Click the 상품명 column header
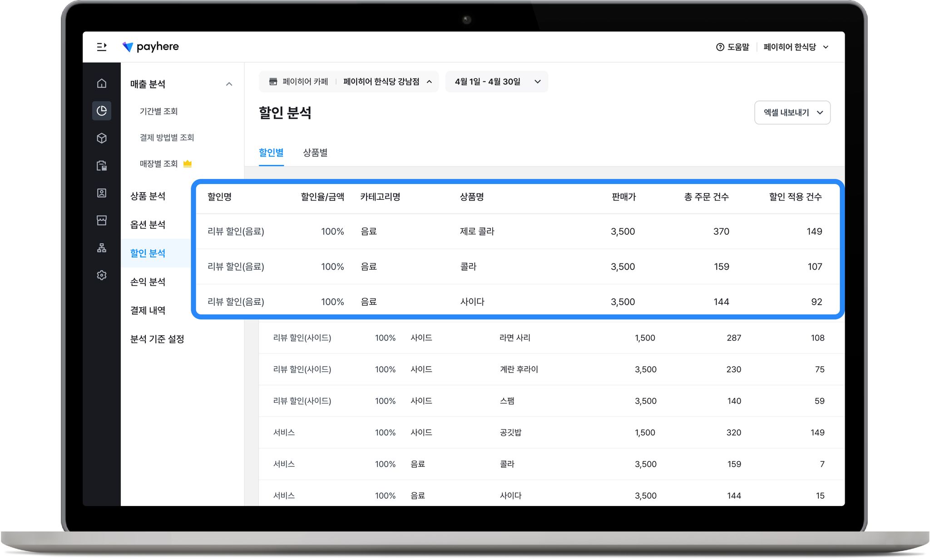Viewport: 930px width, 560px height. (x=472, y=197)
